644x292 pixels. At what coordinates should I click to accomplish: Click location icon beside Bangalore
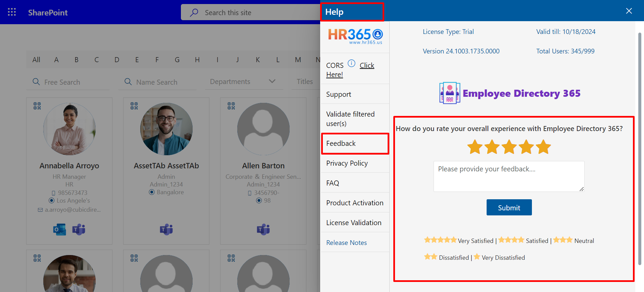[152, 192]
